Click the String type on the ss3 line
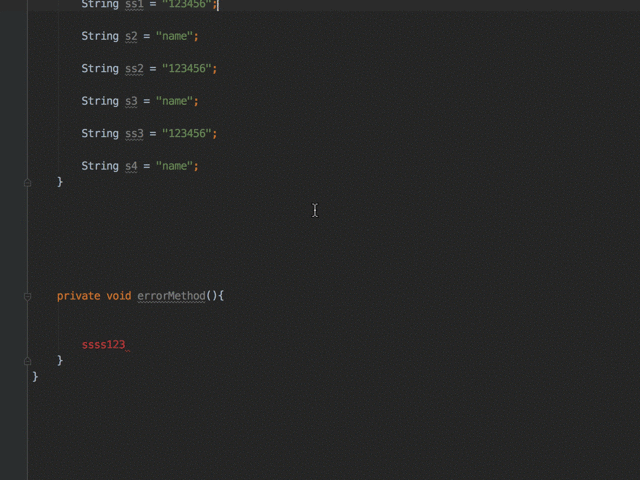The height and width of the screenshot is (480, 640). 100,133
